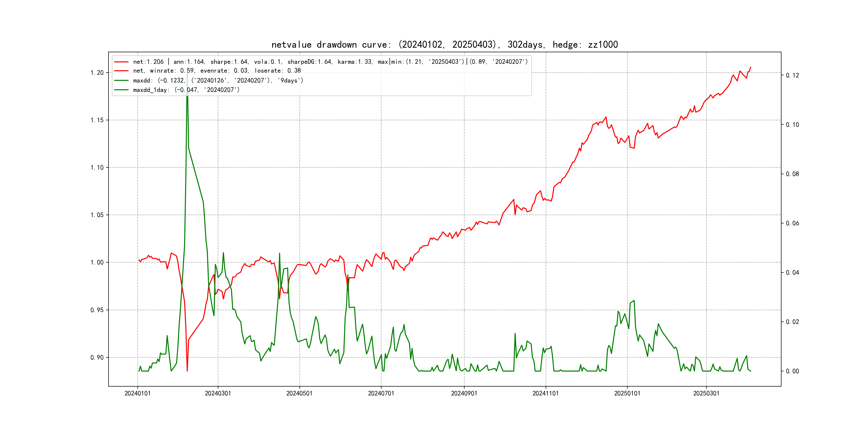The image size is (868, 434).
Task: Click the 20240701 x-axis date label
Action: coord(381,393)
